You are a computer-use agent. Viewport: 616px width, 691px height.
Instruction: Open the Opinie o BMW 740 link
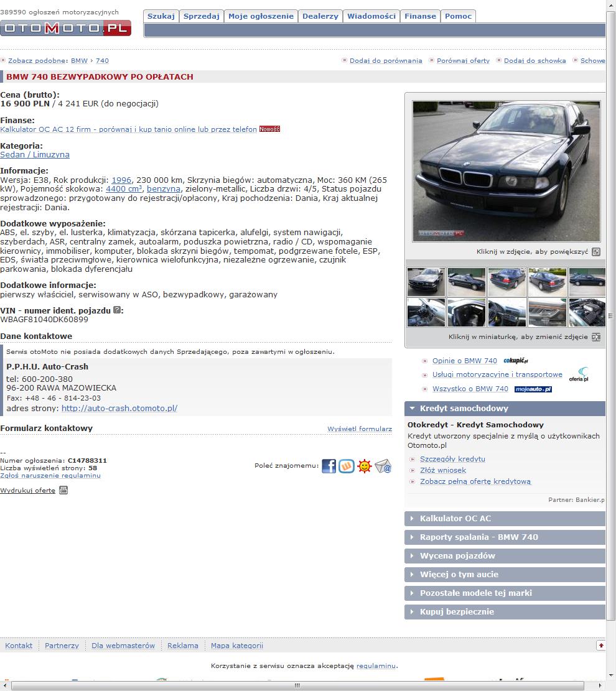tap(465, 361)
